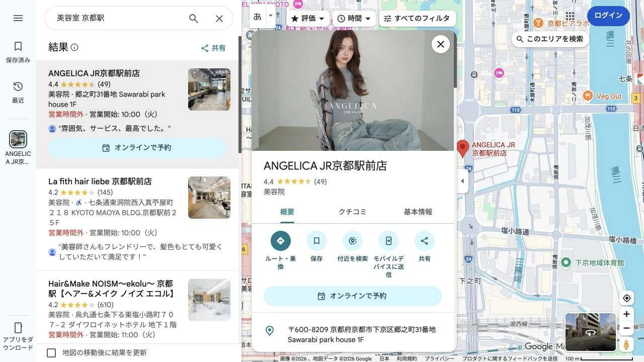Image resolution: width=644 pixels, height=362 pixels.
Task: Click the 保存 bookmark icon in the place card
Action: (x=316, y=241)
